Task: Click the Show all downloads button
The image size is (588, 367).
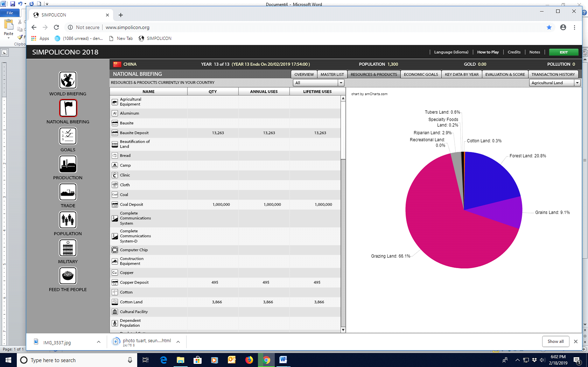Action: click(555, 341)
